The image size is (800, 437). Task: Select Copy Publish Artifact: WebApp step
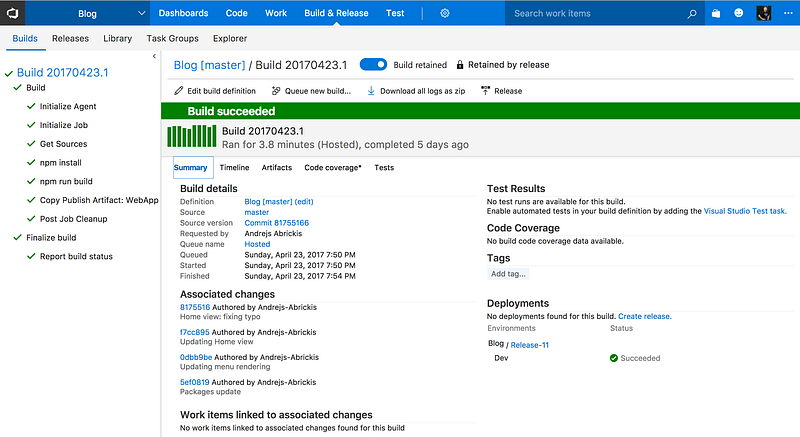click(x=99, y=200)
